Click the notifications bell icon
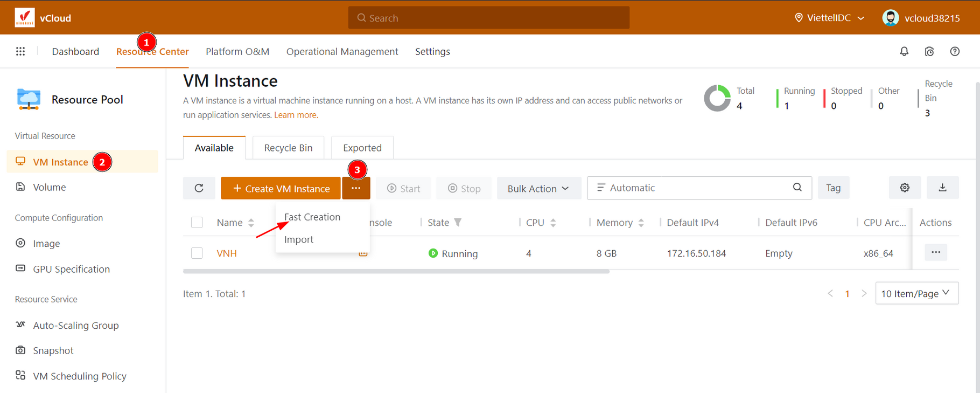The image size is (980, 393). coord(904,51)
